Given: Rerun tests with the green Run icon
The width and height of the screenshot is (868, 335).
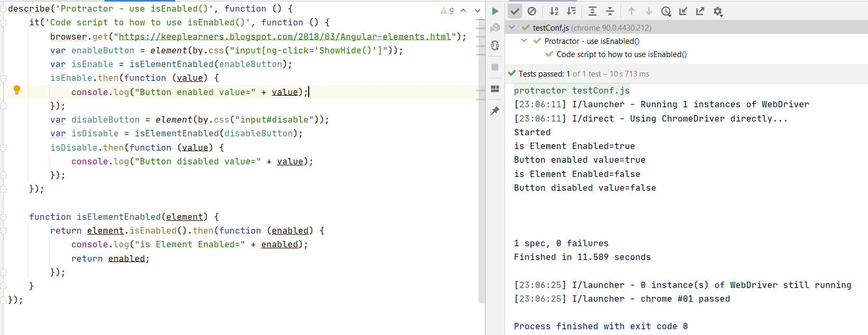Looking at the screenshot, I should click(495, 11).
